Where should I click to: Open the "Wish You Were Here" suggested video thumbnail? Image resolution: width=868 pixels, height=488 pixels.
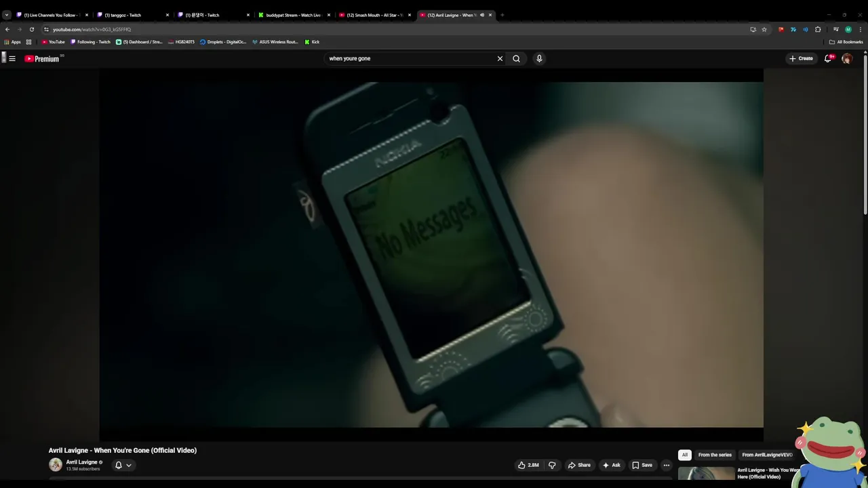coord(706,474)
